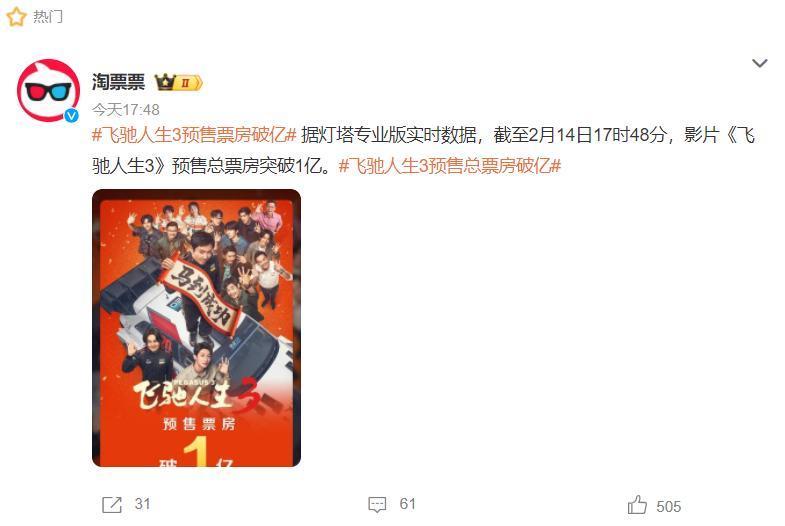Click the gold crown membership badge
The image size is (785, 526).
point(178,83)
